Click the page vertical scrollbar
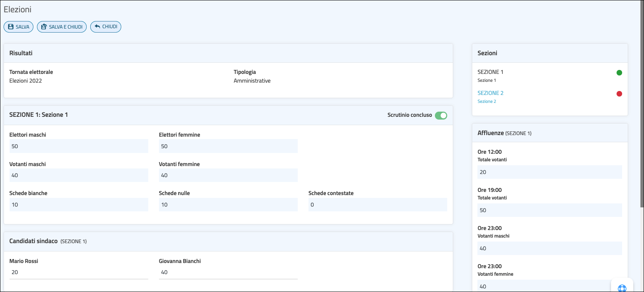Viewport: 644px width, 292px height. 642,103
